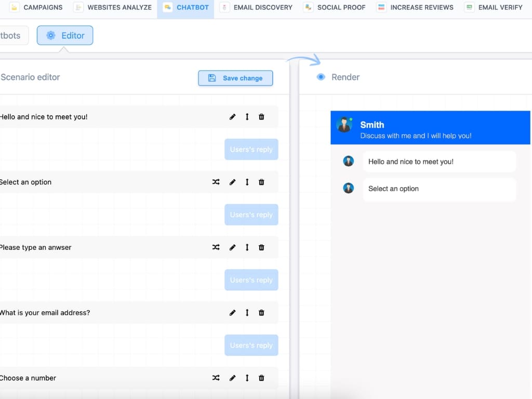Open the Campaigns tab
Image resolution: width=532 pixels, height=399 pixels.
click(36, 7)
